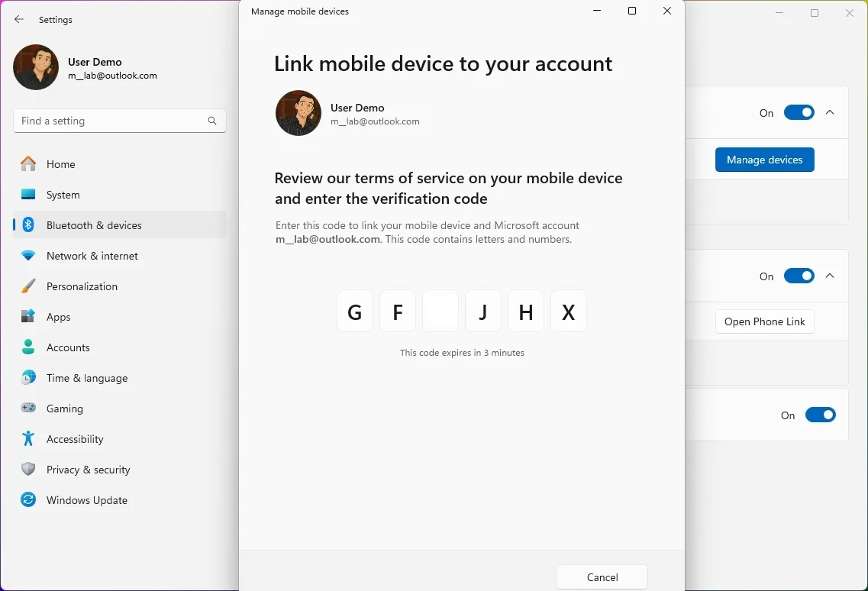Click the Privacy shield icon
Viewport: 868px width, 591px height.
(28, 469)
